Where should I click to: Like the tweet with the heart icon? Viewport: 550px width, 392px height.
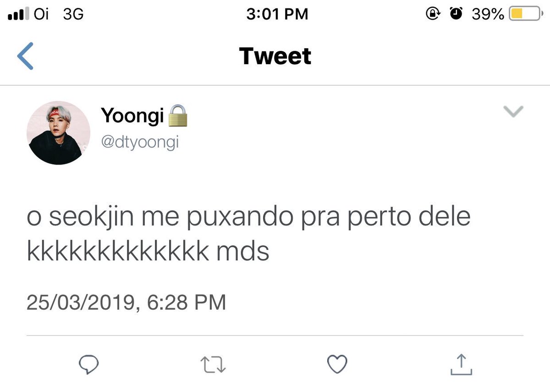coord(337,365)
